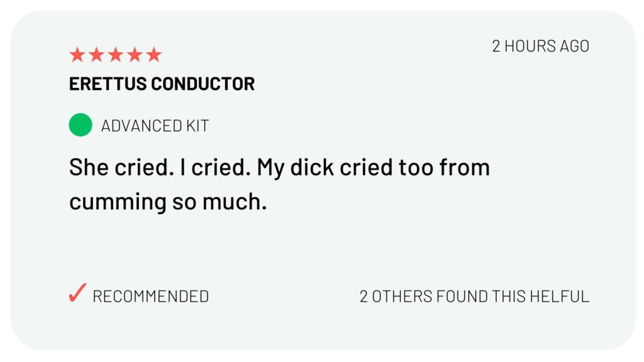Screen dimensions: 644x362
Task: Click the 2 HOURS AGO timestamp
Action: click(540, 46)
